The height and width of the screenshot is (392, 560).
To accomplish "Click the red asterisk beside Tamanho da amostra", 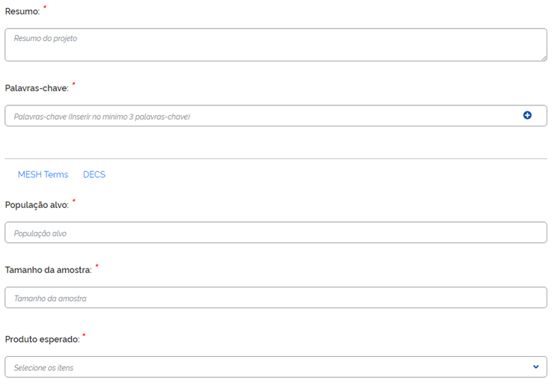I will [x=97, y=266].
